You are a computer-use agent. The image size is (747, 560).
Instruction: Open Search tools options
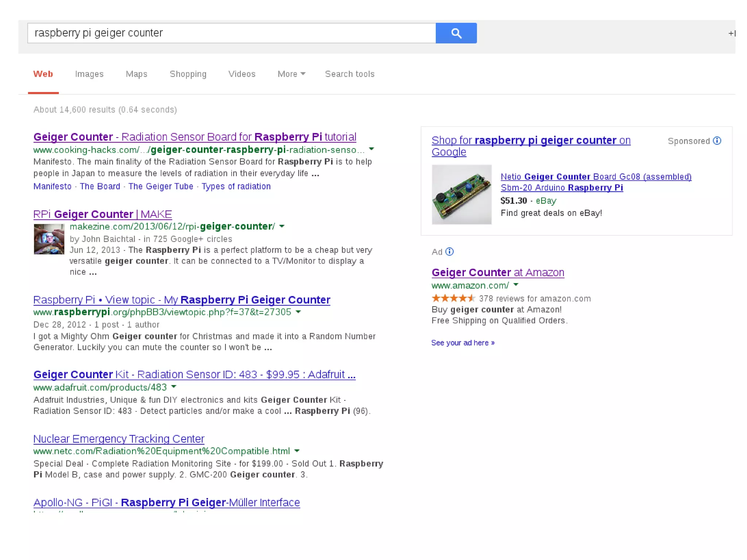(349, 74)
